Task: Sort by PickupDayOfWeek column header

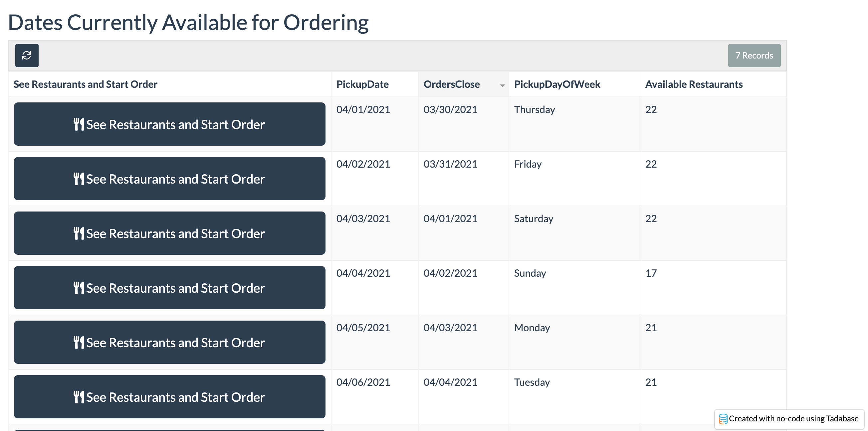Action: 557,84
